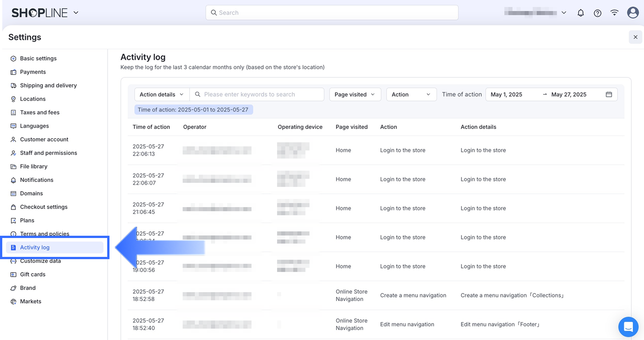Screen dimensions: 644x340
Task: Open the Page visited filter dropdown
Action: coord(355,94)
